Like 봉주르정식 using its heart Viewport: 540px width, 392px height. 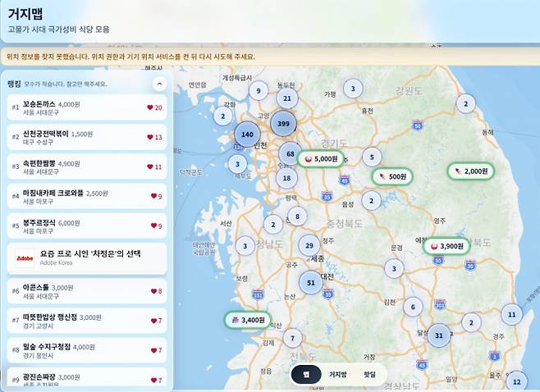coord(153,226)
